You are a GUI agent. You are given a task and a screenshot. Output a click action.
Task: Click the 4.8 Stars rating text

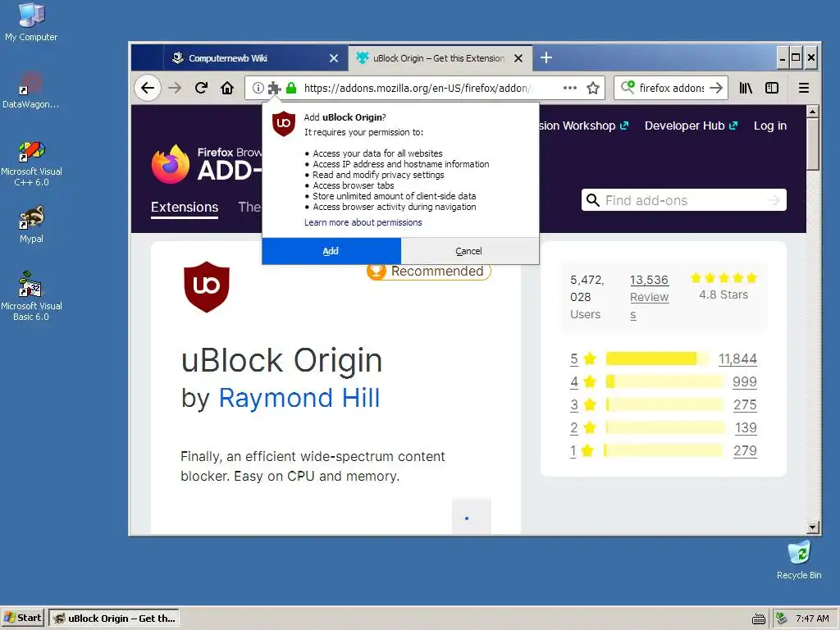tap(724, 294)
